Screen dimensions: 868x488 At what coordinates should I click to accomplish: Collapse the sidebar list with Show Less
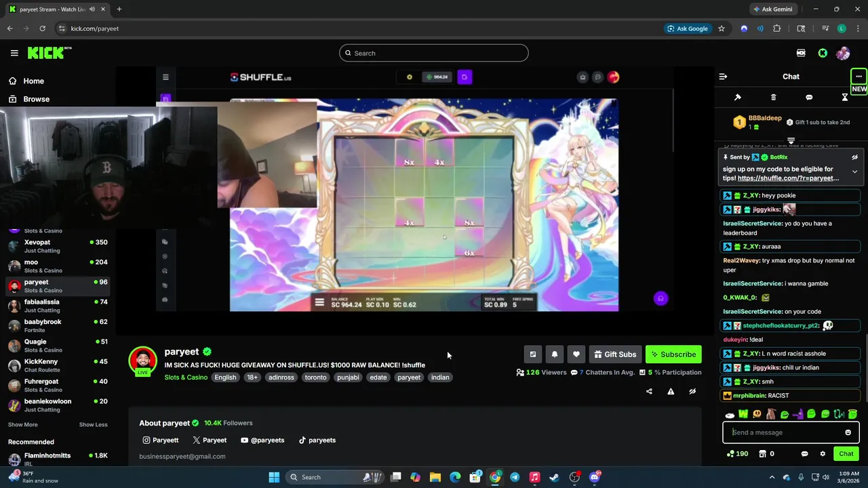pos(93,424)
